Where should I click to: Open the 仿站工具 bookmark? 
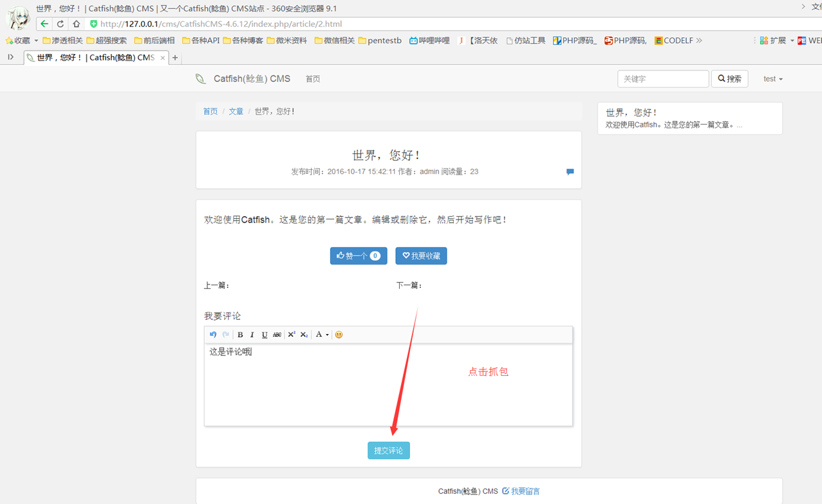(526, 41)
